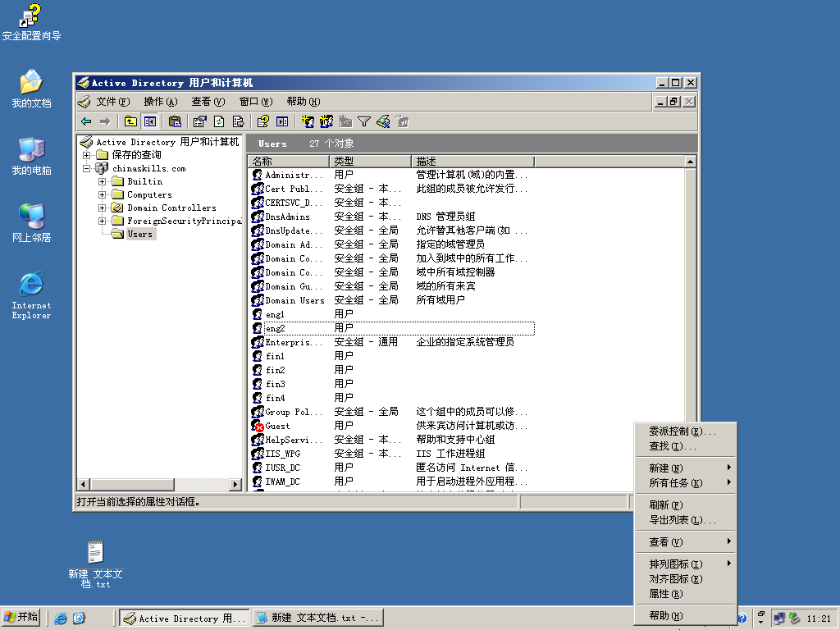The image size is (840, 630).
Task: Sort the list by the 名称 column header
Action: [x=289, y=162]
